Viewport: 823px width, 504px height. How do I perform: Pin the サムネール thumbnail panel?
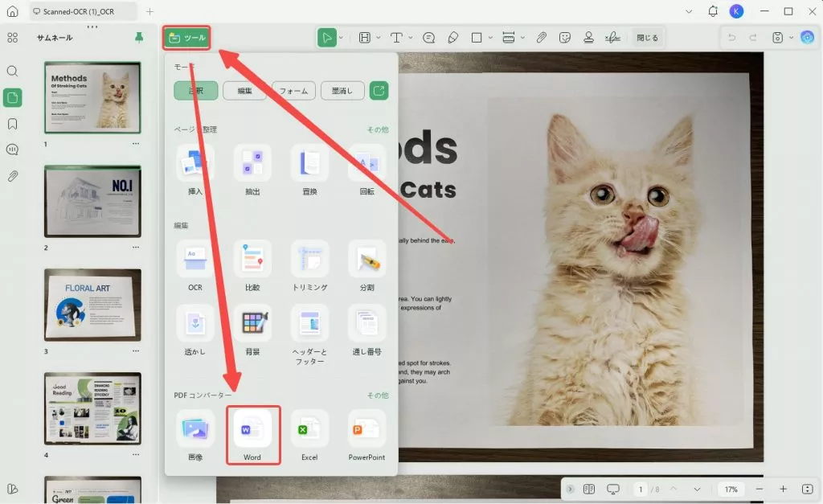click(138, 37)
